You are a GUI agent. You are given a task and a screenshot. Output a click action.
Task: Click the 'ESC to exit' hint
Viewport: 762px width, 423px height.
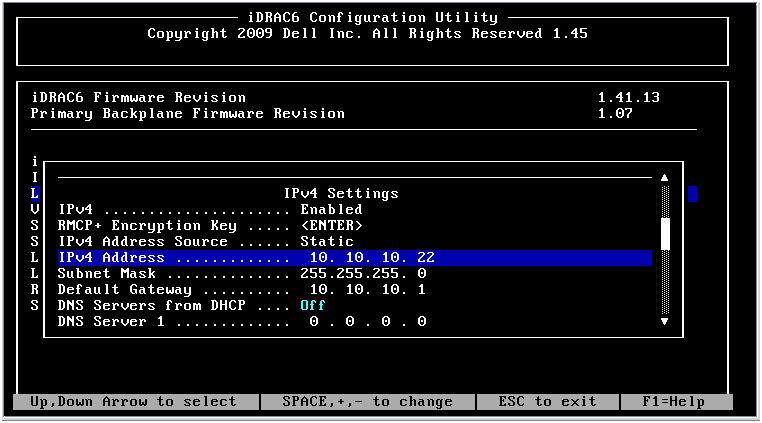547,402
